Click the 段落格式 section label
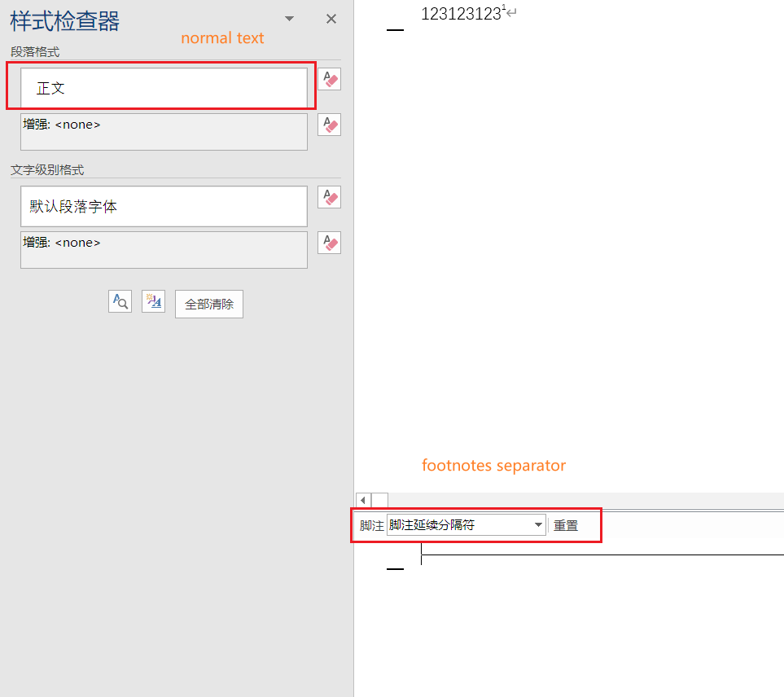 35,52
